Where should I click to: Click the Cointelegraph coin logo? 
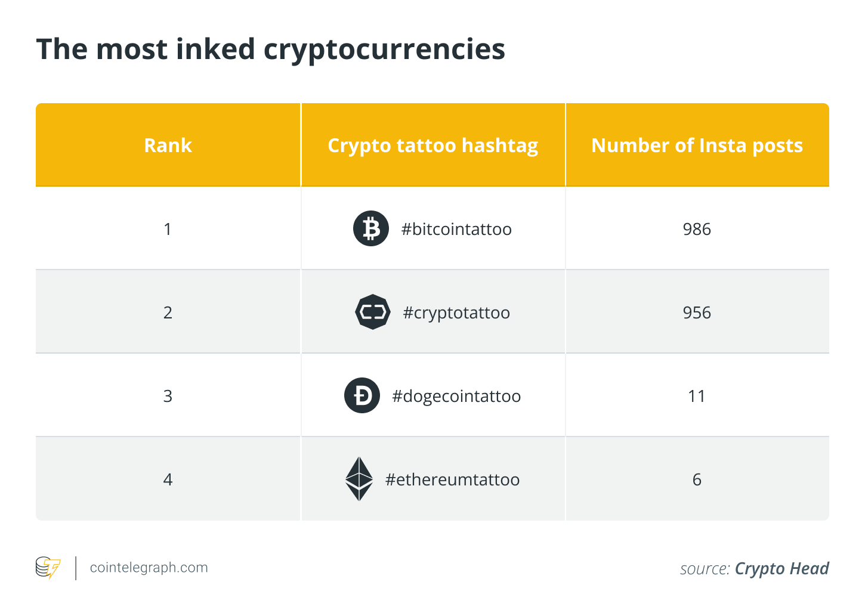click(x=48, y=568)
